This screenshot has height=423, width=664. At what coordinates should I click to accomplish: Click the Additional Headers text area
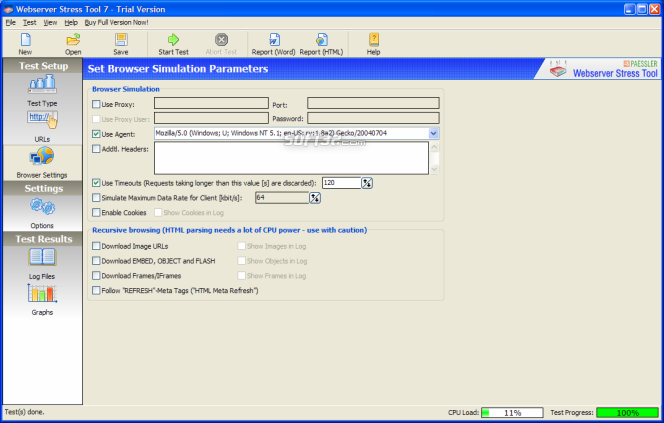coord(291,158)
